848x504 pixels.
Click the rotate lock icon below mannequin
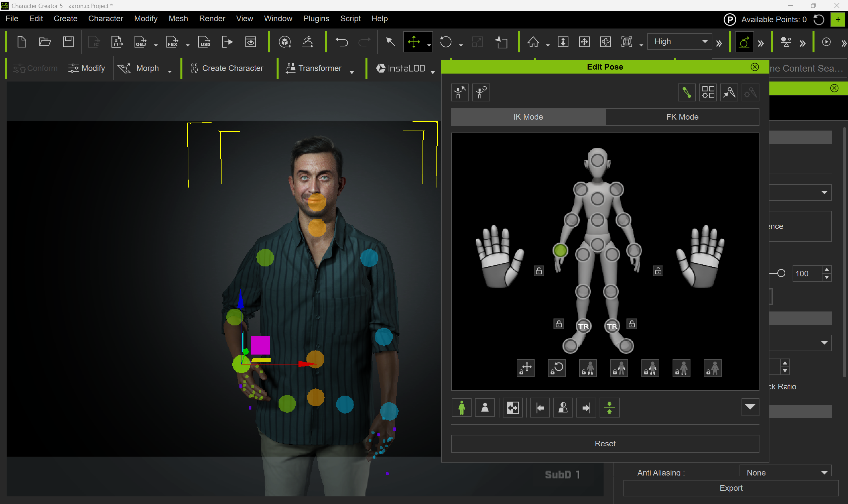(557, 368)
